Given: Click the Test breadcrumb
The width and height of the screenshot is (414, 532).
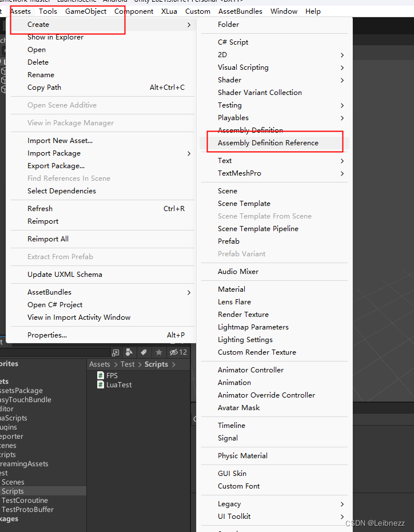Looking at the screenshot, I should pyautogui.click(x=128, y=364).
